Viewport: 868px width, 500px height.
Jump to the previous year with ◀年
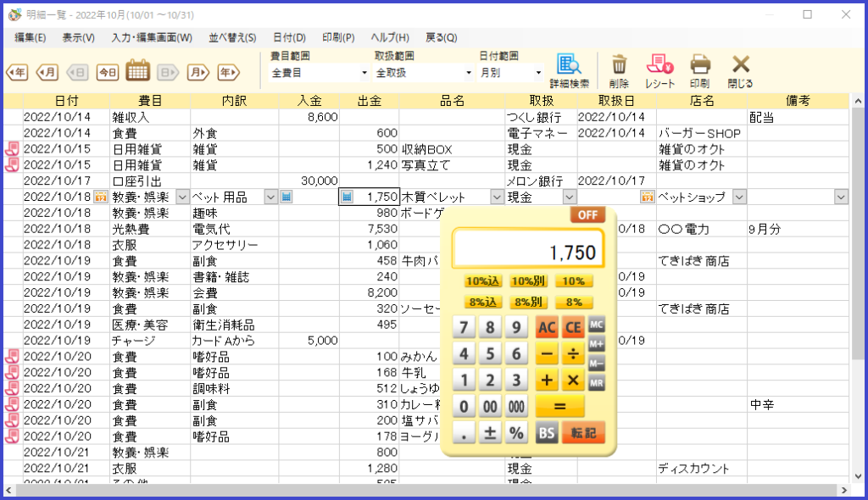(16, 73)
